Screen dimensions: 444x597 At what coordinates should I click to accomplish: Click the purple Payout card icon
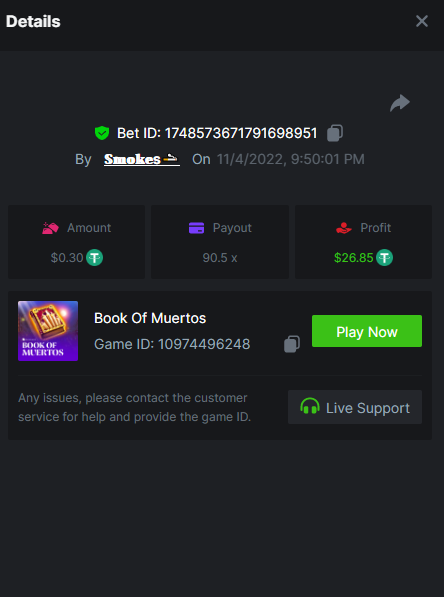[196, 228]
